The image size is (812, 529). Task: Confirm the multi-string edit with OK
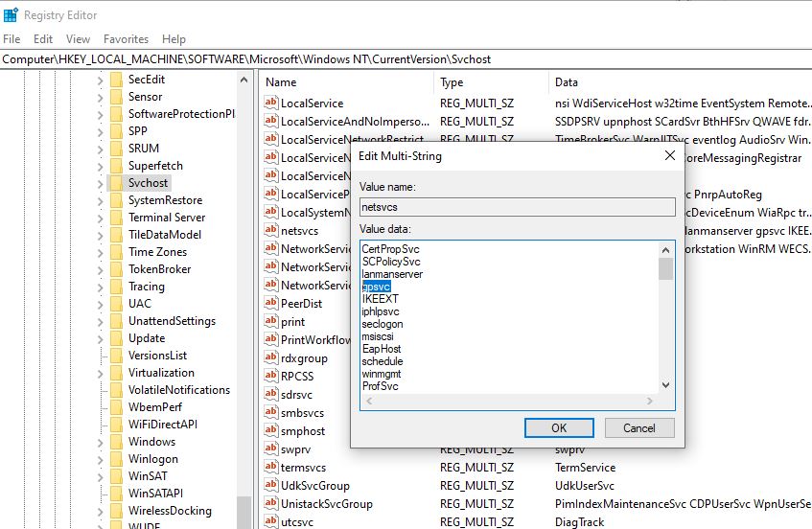click(x=559, y=428)
